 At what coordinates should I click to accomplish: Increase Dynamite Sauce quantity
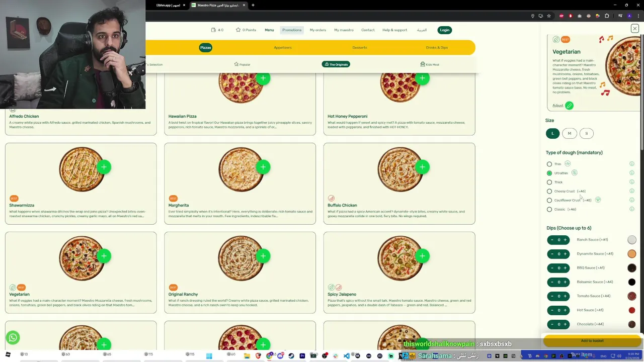[x=565, y=254]
